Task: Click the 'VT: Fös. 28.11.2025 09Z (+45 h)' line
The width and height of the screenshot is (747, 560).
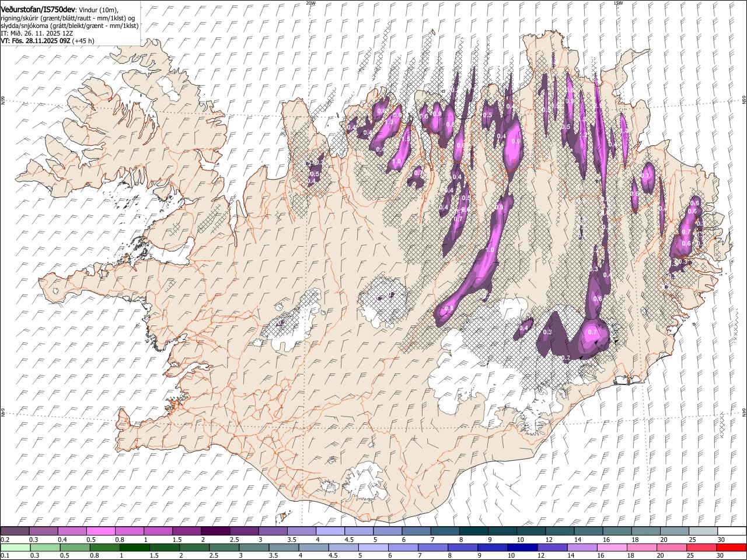Action: click(47, 41)
